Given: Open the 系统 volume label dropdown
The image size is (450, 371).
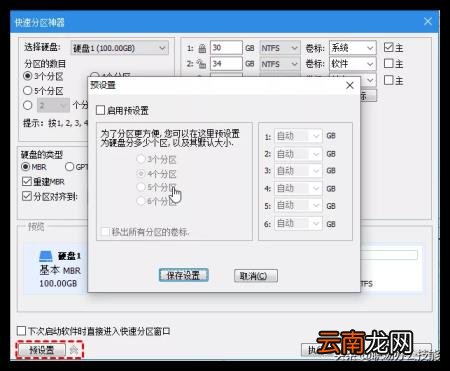Looking at the screenshot, I should point(353,48).
